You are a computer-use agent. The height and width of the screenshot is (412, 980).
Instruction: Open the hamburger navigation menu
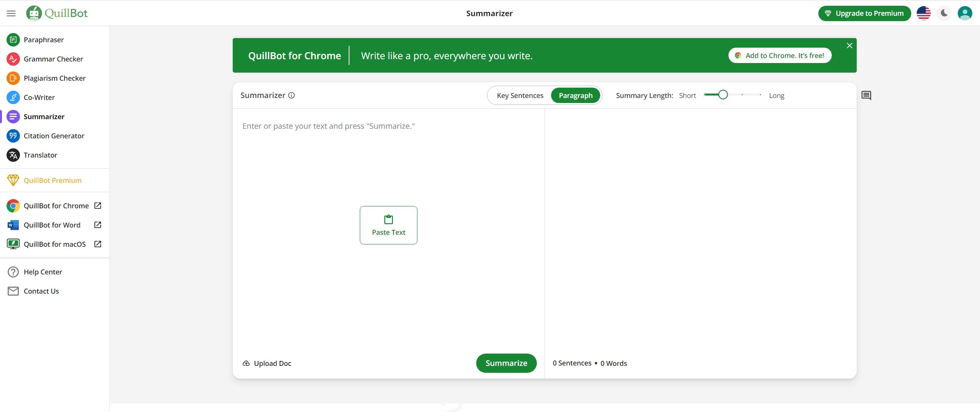tap(11, 13)
